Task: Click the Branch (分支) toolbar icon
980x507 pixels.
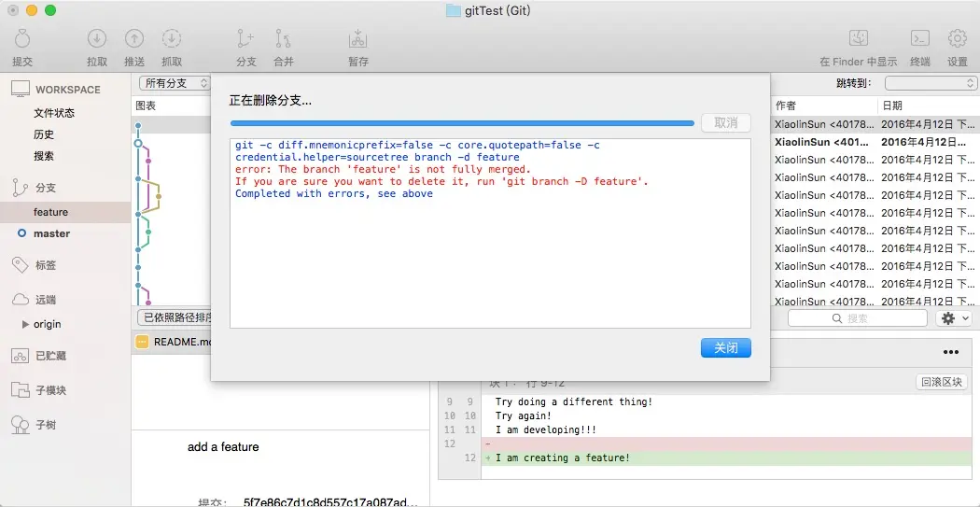Action: pos(245,39)
